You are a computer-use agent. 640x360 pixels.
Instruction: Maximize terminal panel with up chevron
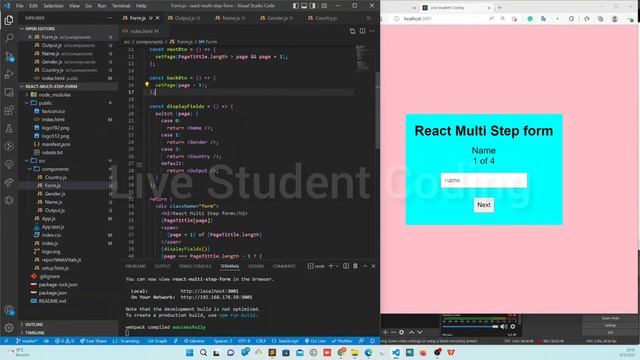(x=365, y=266)
